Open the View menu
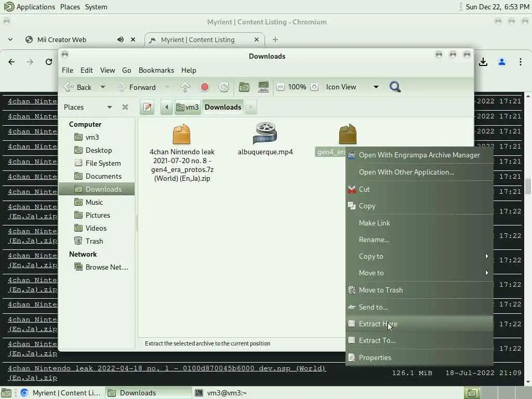The width and height of the screenshot is (532, 399). pos(107,70)
